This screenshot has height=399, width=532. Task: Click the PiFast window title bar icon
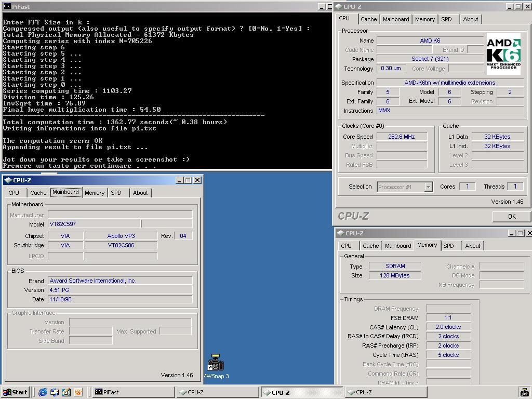[x=6, y=6]
